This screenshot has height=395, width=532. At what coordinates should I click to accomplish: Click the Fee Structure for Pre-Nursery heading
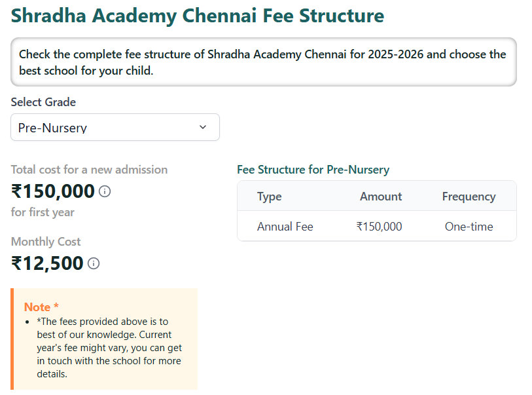click(x=313, y=169)
